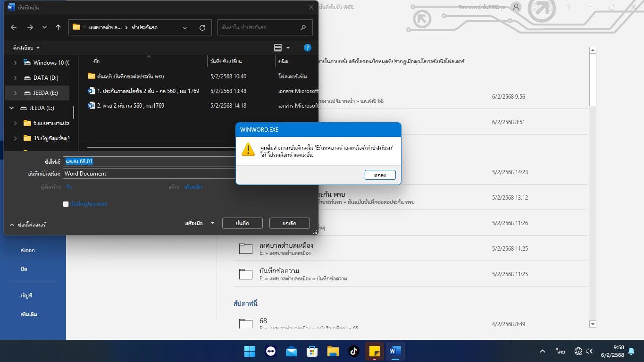Open the เครื่องมือ (Tools) dropdown
Image resolution: width=644 pixels, height=362 pixels.
(199, 223)
